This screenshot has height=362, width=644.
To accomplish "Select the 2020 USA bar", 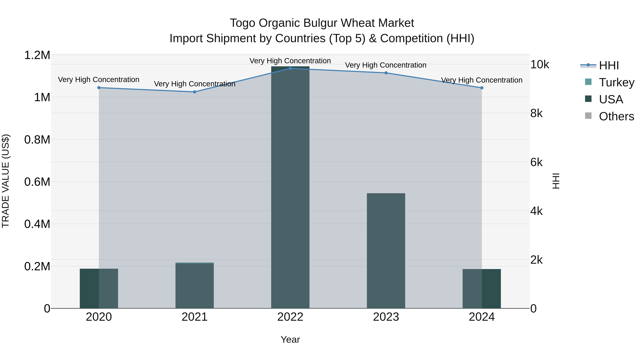I will point(99,289).
